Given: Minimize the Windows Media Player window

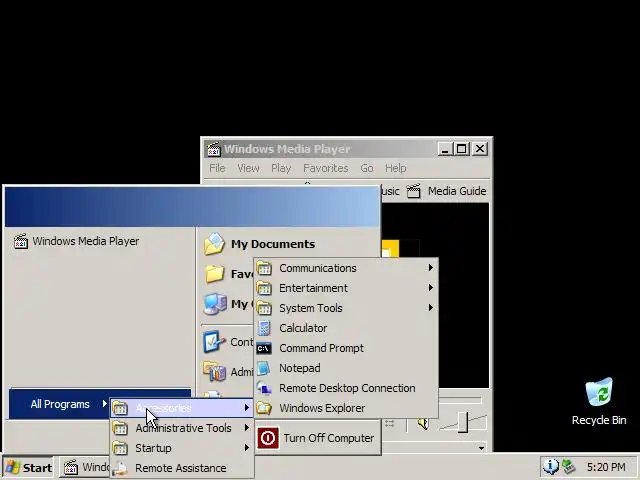Looking at the screenshot, I should pyautogui.click(x=445, y=149).
